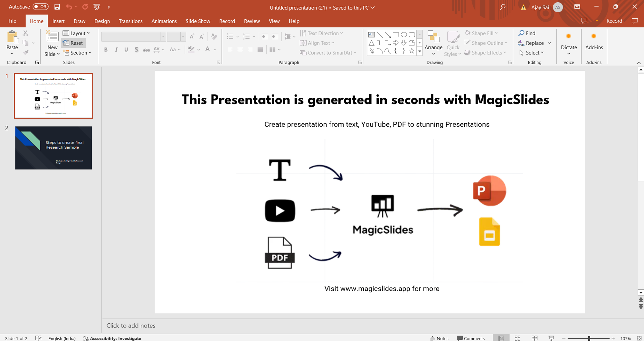The height and width of the screenshot is (341, 644).
Task: Switch to the Transitions tab
Action: [130, 21]
